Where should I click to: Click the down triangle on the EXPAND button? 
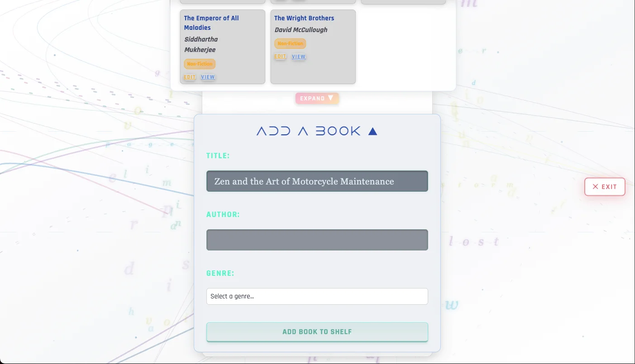click(330, 98)
